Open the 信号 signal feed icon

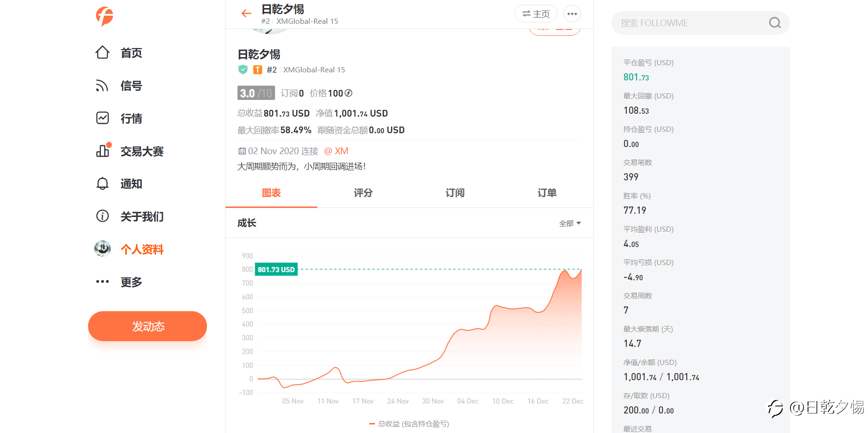[102, 86]
